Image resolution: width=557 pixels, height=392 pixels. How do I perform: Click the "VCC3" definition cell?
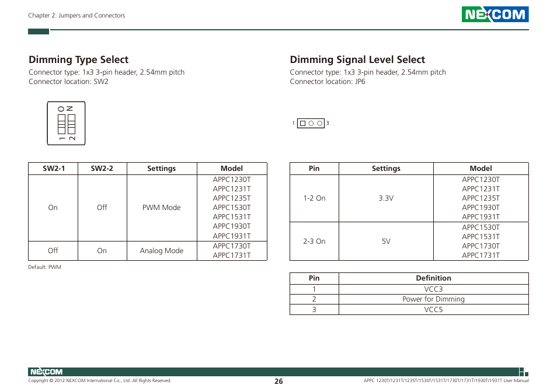[434, 289]
